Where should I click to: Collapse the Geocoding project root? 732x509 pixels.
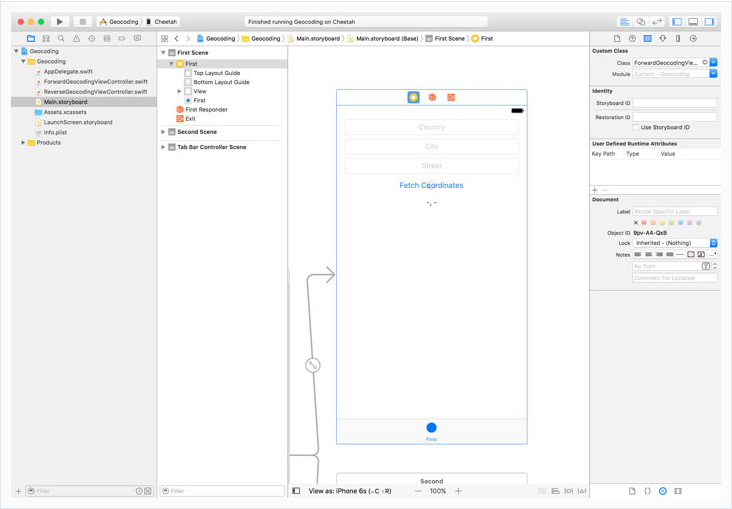pyautogui.click(x=16, y=51)
